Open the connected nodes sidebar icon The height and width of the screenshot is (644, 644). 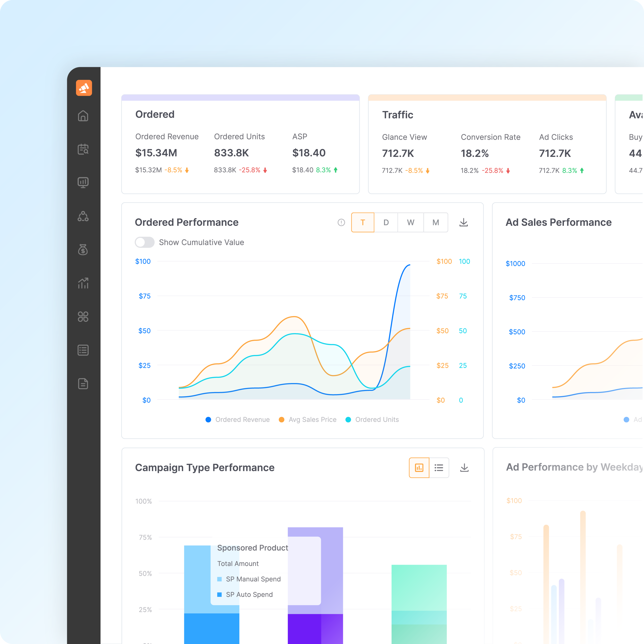[83, 216]
